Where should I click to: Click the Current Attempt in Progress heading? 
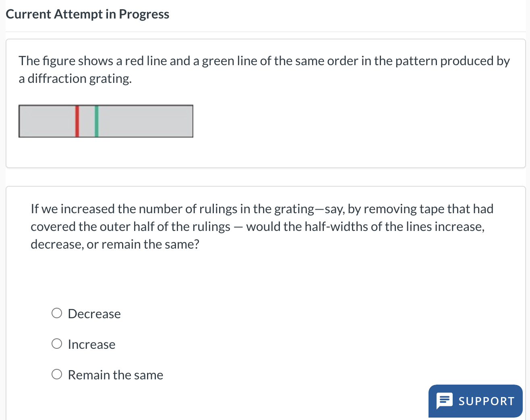click(x=87, y=14)
